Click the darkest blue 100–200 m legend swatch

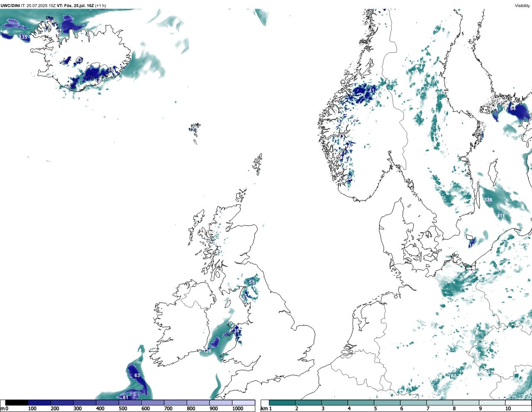click(x=39, y=402)
